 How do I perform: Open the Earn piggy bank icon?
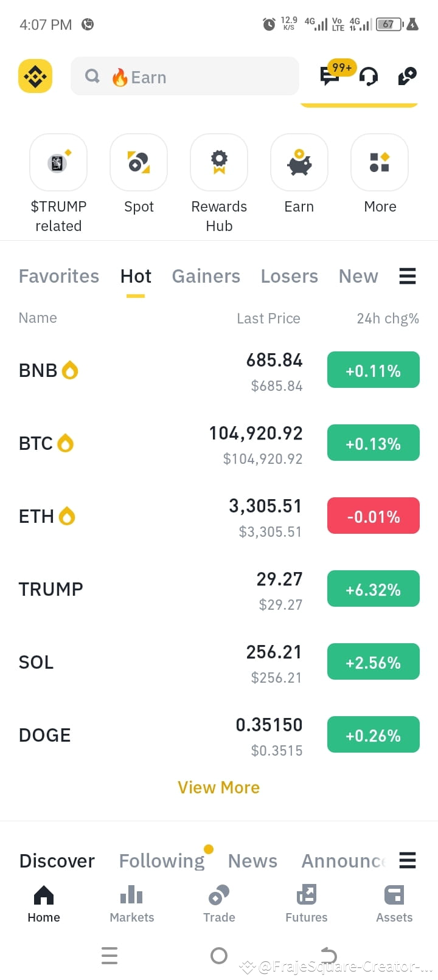(299, 162)
